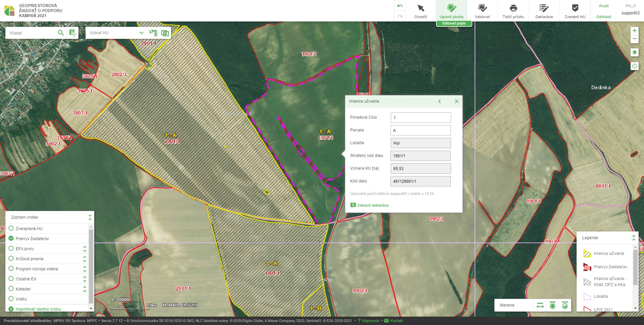Viewport: 644px width, 325px height.
Task: Expand Program rozvoja vidieka sublayers
Action: click(x=85, y=269)
